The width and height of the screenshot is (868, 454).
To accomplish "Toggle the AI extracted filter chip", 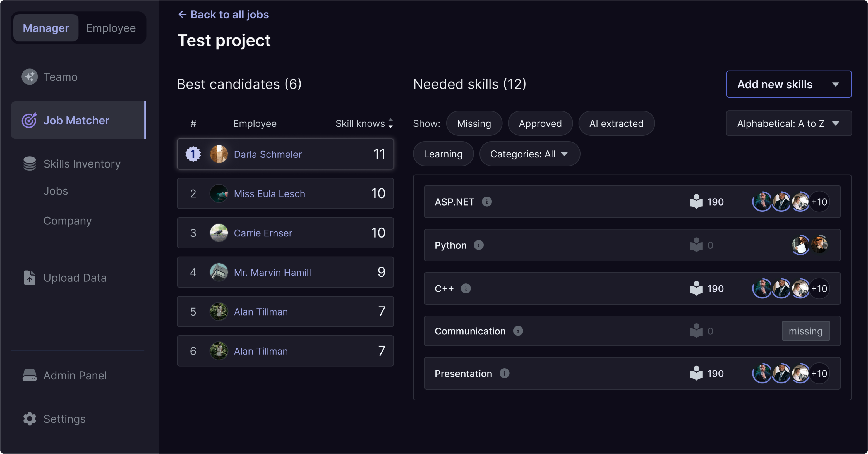I will tap(616, 123).
